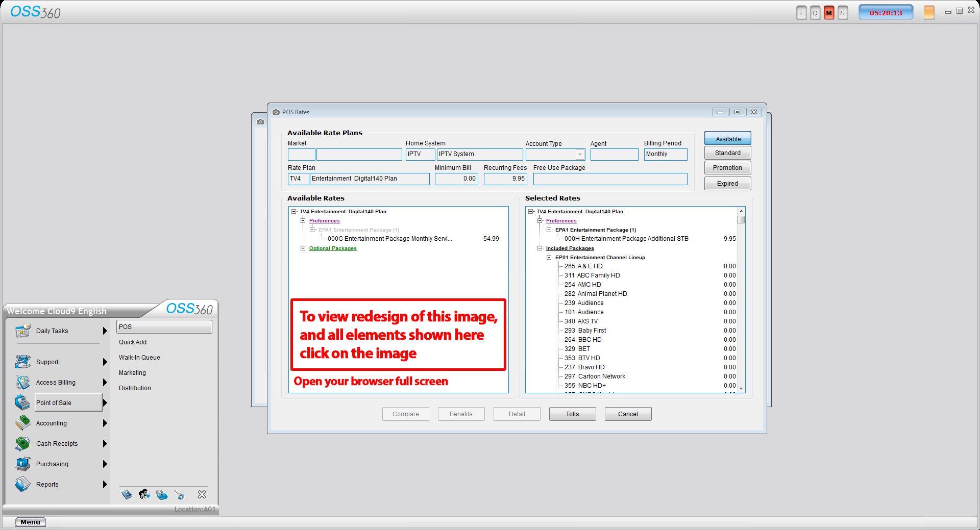980x530 pixels.
Task: Click Selected Rates scrollbar up arrow
Action: tap(741, 211)
